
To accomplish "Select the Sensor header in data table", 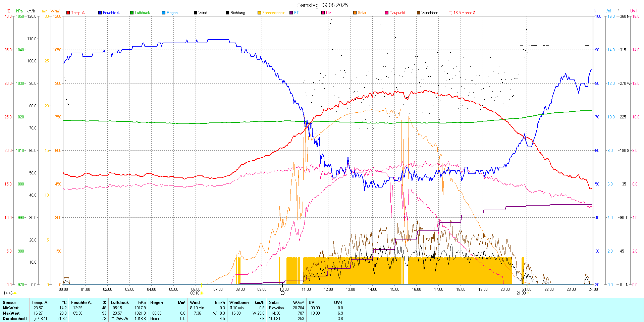I will pyautogui.click(x=9, y=303).
